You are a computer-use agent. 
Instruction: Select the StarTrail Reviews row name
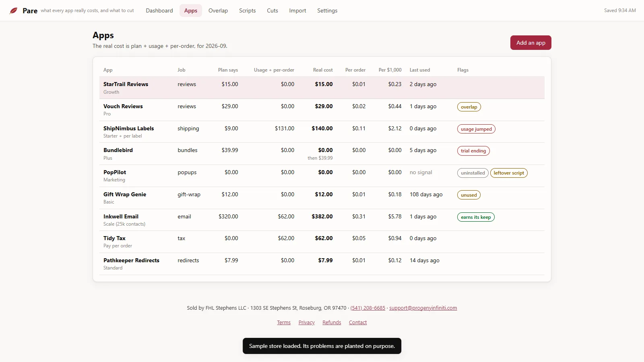(126, 84)
